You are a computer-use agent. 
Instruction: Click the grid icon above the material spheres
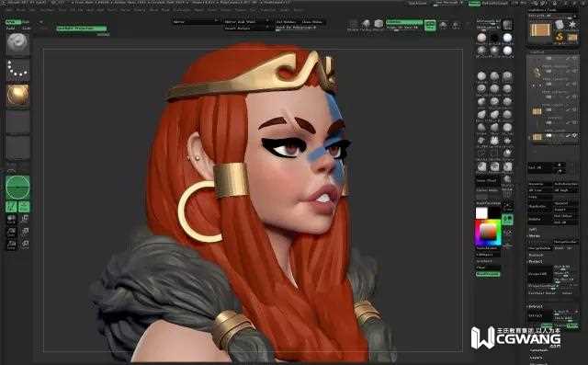point(507,25)
